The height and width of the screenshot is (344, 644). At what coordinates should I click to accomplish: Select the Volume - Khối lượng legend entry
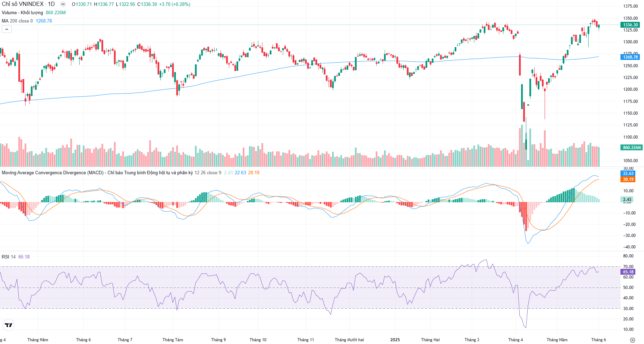23,12
